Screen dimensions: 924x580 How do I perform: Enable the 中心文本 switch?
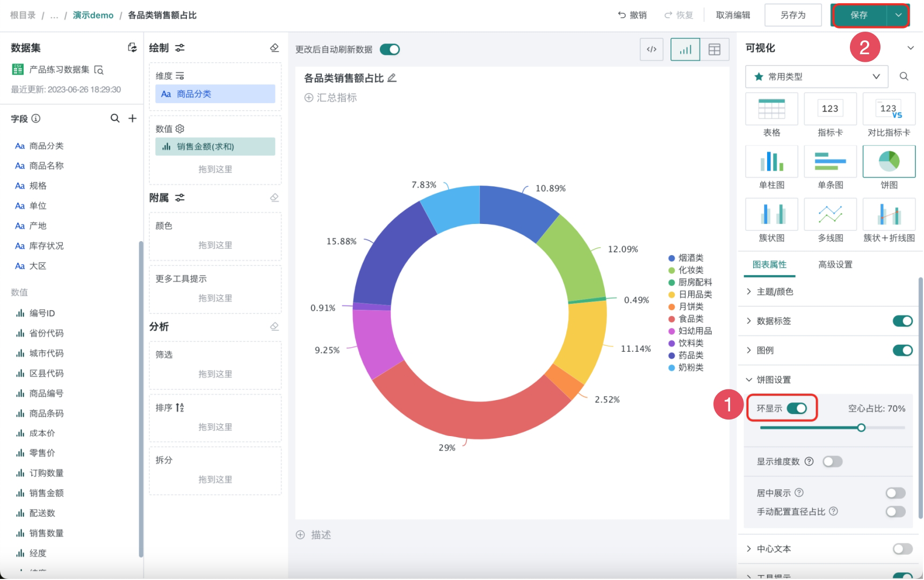tap(903, 548)
